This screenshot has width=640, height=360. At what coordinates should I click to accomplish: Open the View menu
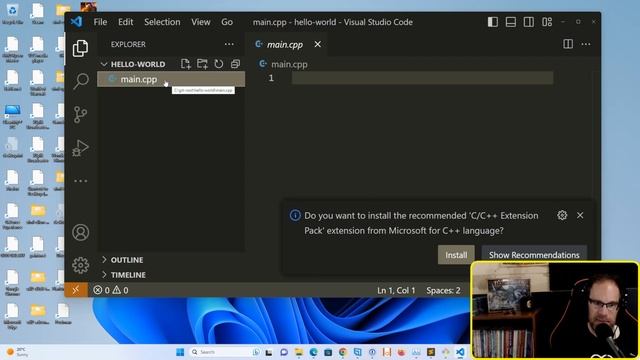pos(201,22)
